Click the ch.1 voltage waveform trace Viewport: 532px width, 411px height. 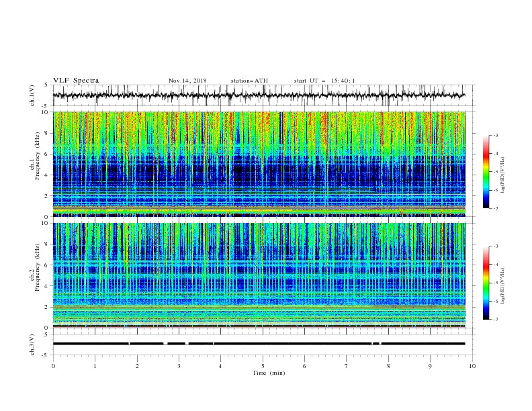point(259,95)
